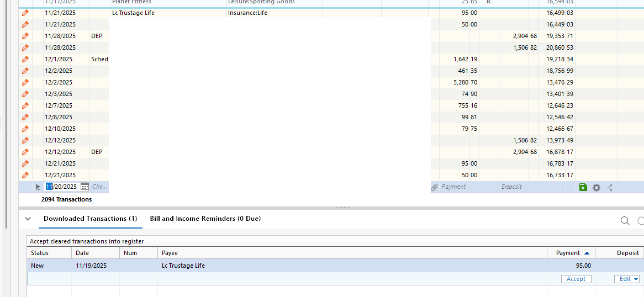Sort downloaded transactions by Status column
The width and height of the screenshot is (644, 297).
49,253
